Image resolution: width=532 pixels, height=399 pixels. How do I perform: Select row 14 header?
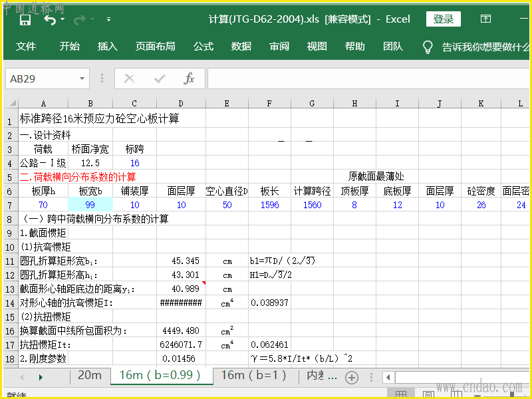10,303
